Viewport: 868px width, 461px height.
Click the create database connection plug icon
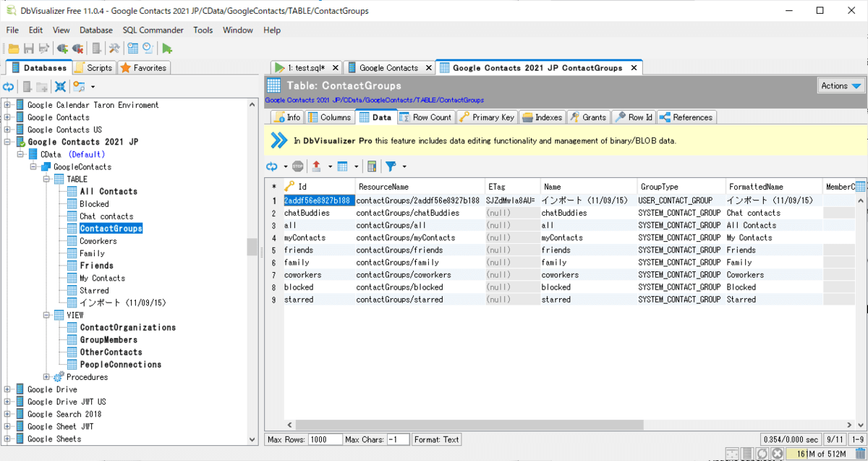click(62, 48)
